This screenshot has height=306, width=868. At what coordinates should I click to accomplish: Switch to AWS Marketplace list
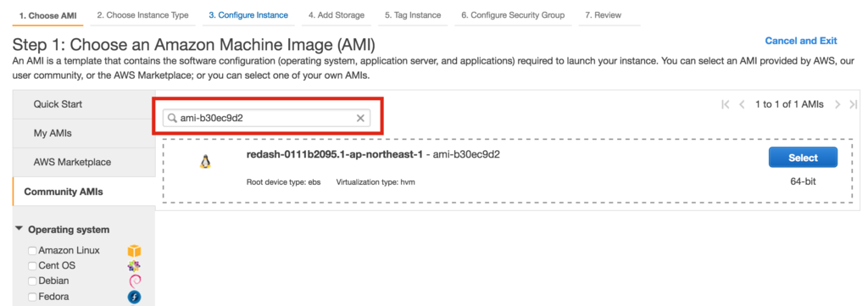84,162
